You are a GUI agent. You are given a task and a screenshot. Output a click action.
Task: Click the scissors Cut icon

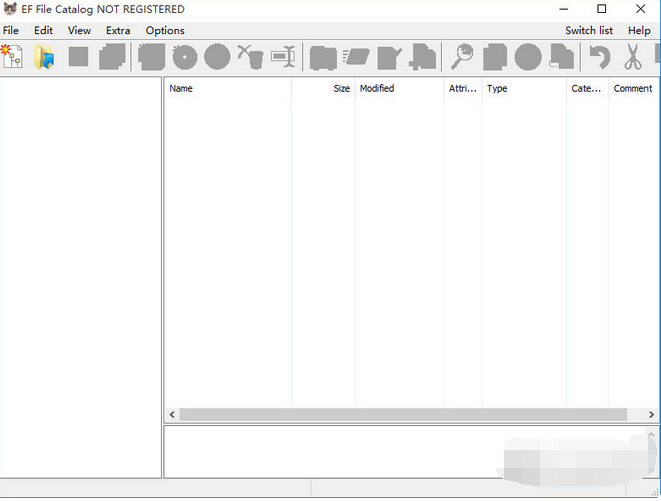click(633, 57)
